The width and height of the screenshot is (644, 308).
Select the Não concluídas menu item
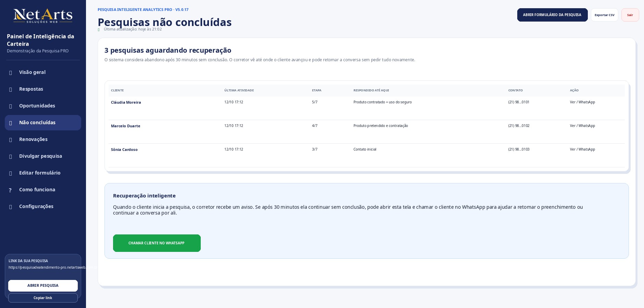[43, 123]
